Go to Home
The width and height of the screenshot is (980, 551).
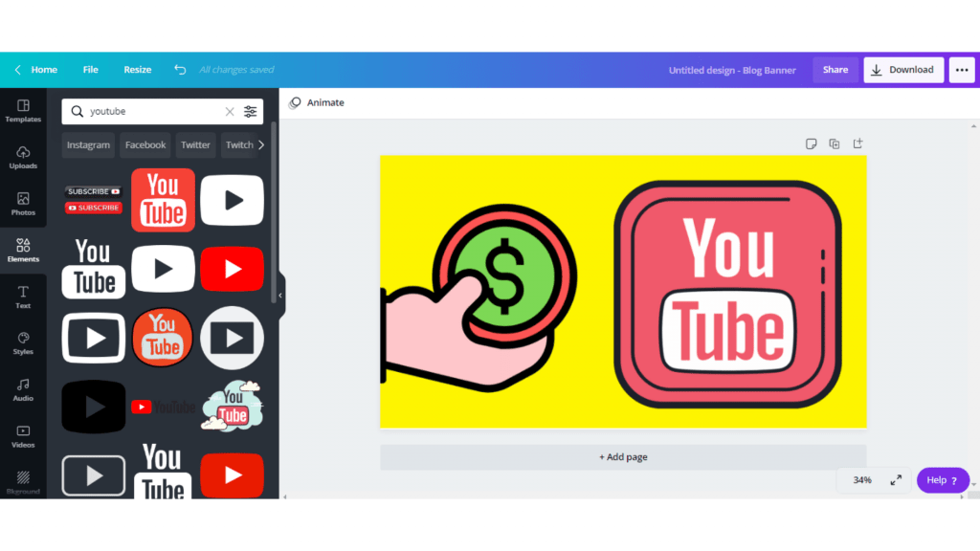click(x=44, y=69)
